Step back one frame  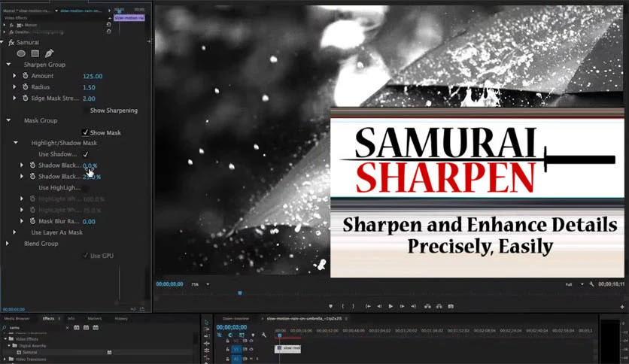click(379, 306)
